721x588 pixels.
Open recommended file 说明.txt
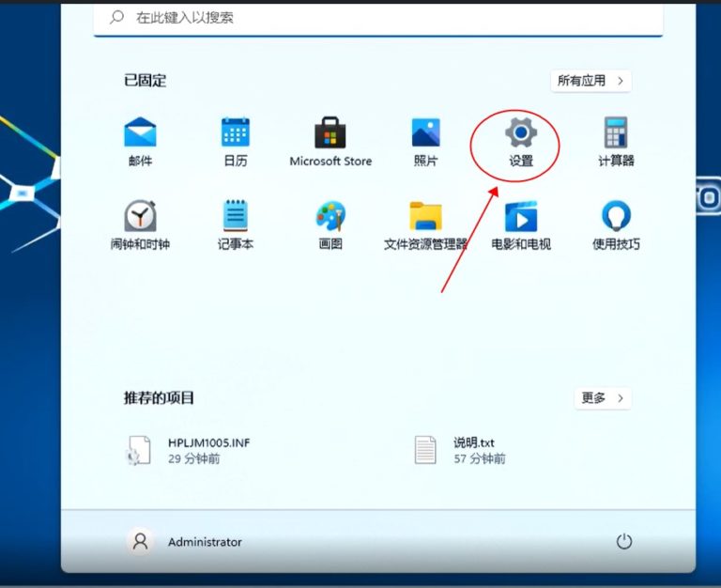[460, 451]
